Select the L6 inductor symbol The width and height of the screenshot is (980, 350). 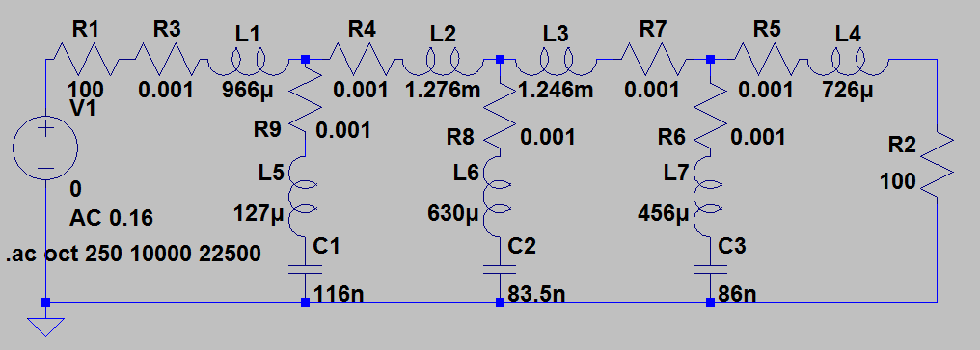coord(499,197)
